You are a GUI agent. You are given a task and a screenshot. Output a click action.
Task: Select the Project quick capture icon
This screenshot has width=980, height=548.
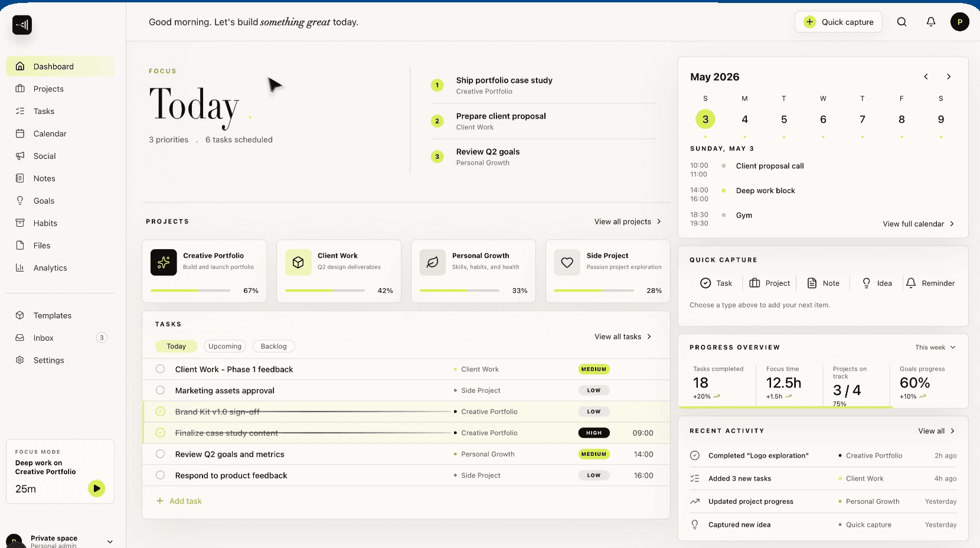coord(754,283)
